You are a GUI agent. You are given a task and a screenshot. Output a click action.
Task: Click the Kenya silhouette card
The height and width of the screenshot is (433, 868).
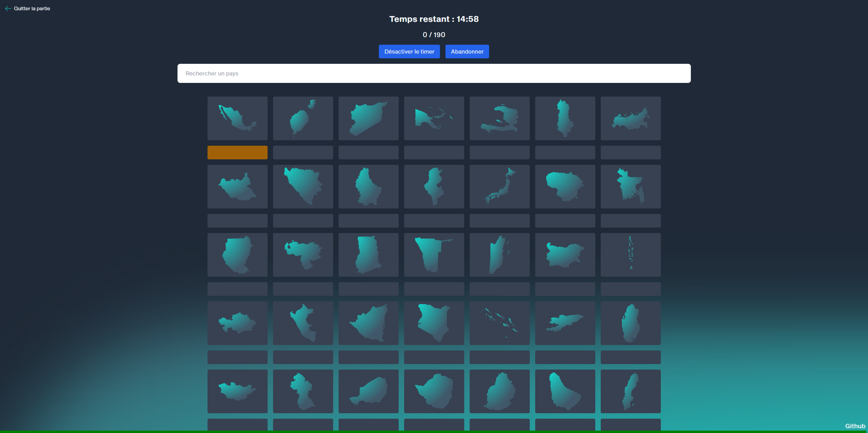pyautogui.click(x=434, y=323)
